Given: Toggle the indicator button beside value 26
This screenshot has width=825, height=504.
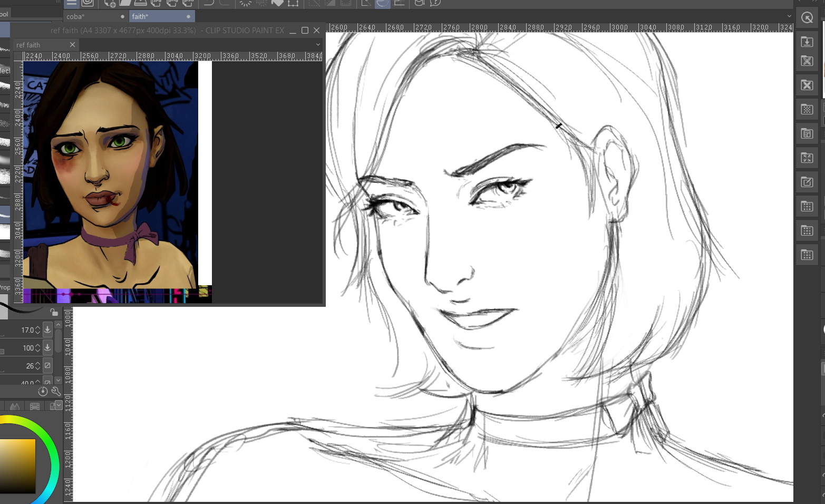Looking at the screenshot, I should pyautogui.click(x=47, y=365).
